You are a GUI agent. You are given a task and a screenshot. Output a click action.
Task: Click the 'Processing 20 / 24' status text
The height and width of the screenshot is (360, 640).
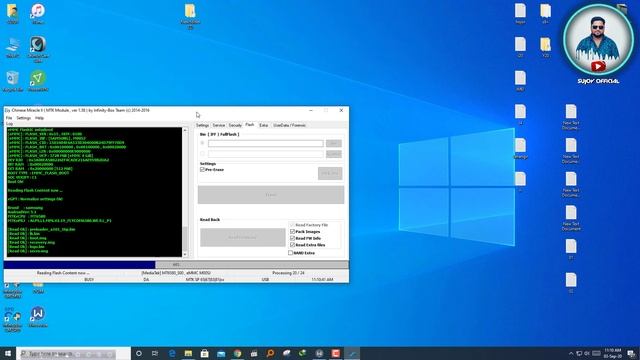tap(288, 273)
